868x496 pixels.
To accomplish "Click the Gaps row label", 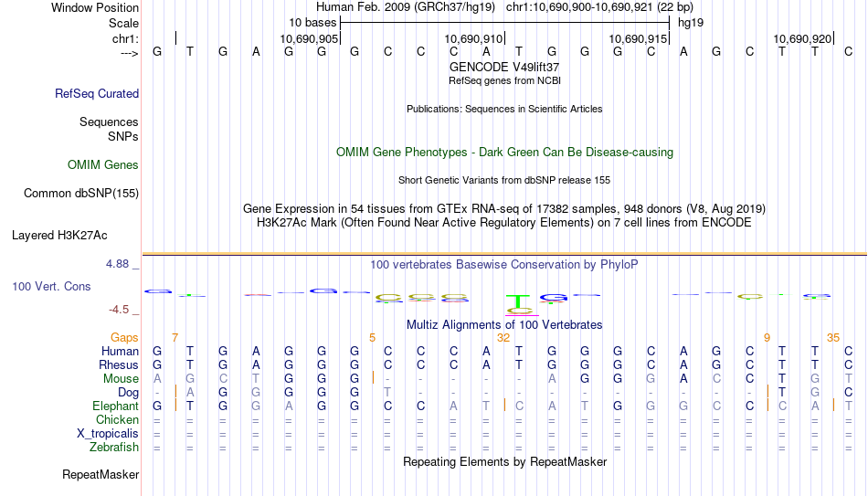I will coord(124,338).
